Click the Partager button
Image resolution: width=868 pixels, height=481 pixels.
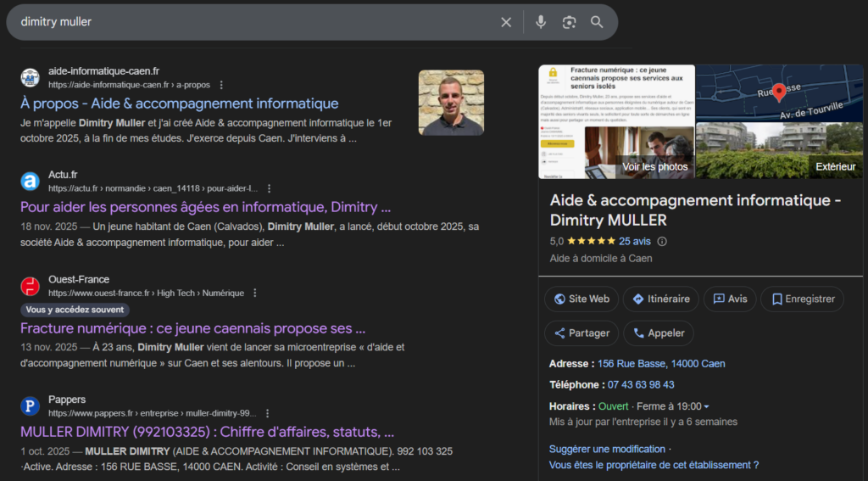click(x=581, y=333)
